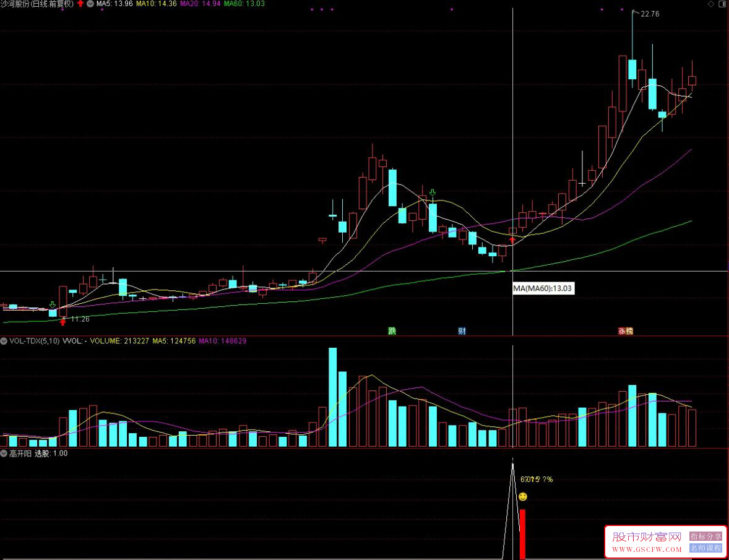Viewport: 729px width, 560px height.
Task: Click the cyan candle below the 22.76 high
Action: click(x=632, y=69)
